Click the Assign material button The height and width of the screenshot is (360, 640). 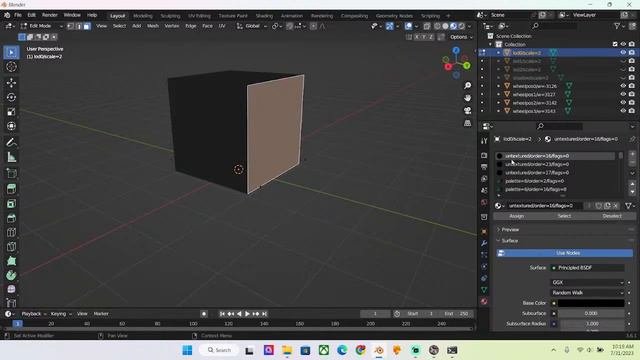516,216
